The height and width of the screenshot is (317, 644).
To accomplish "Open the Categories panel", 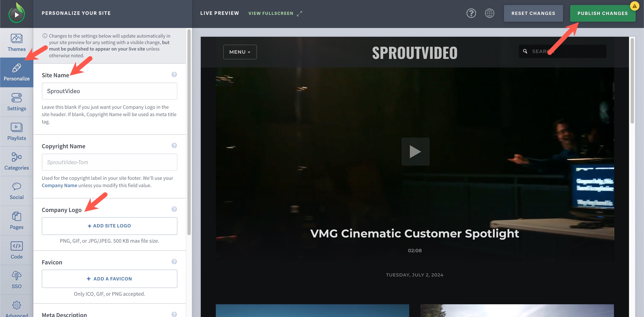I will [x=16, y=161].
